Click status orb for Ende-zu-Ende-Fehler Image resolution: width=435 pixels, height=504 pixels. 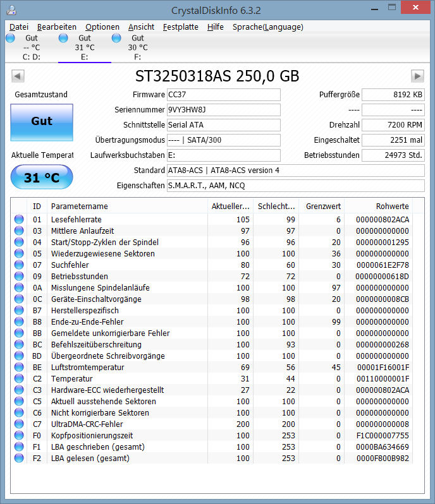19,321
